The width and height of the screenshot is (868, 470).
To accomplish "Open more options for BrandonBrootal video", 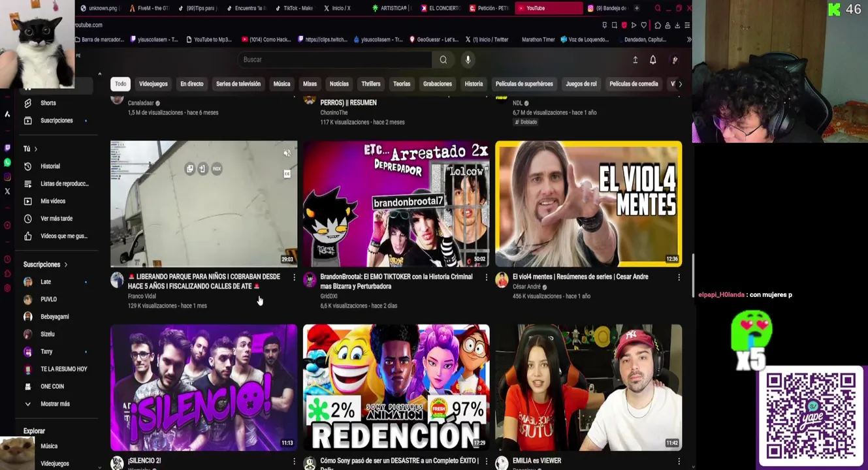I will coord(486,277).
